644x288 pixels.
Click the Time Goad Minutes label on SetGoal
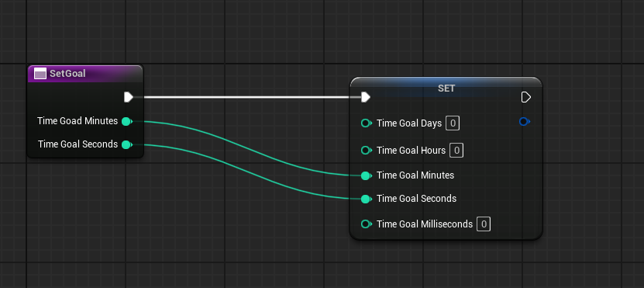click(x=77, y=121)
